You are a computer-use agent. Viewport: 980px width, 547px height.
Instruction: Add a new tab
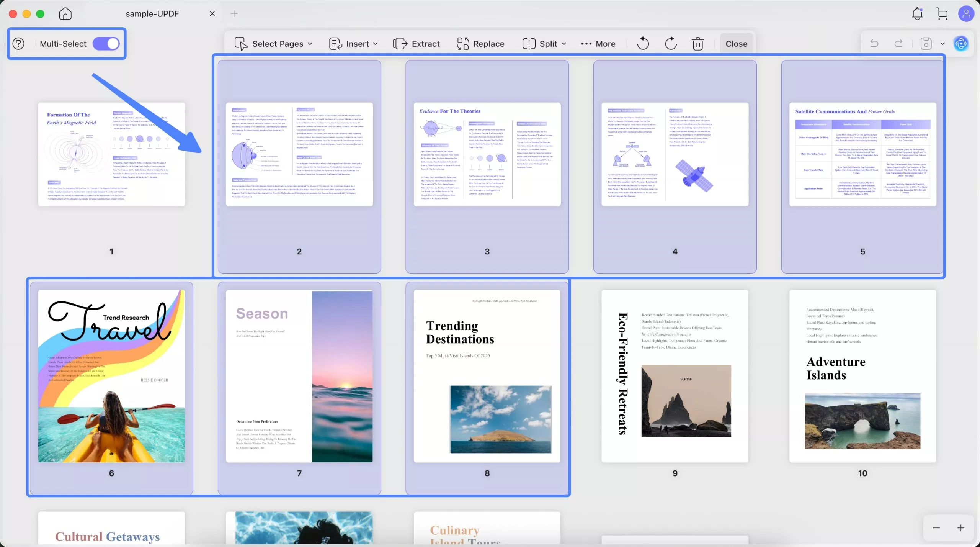234,14
